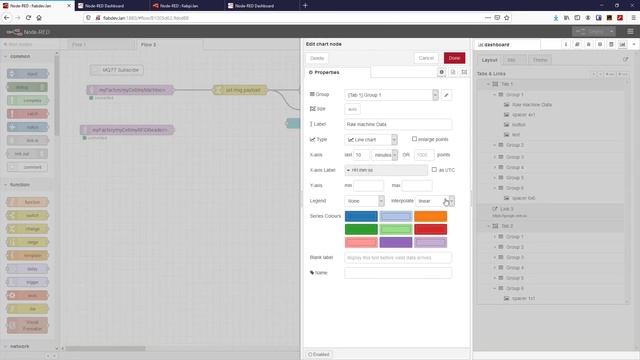Click Cancel in the edit chart dialog
Screen dimensions: 640x360
coord(426,58)
